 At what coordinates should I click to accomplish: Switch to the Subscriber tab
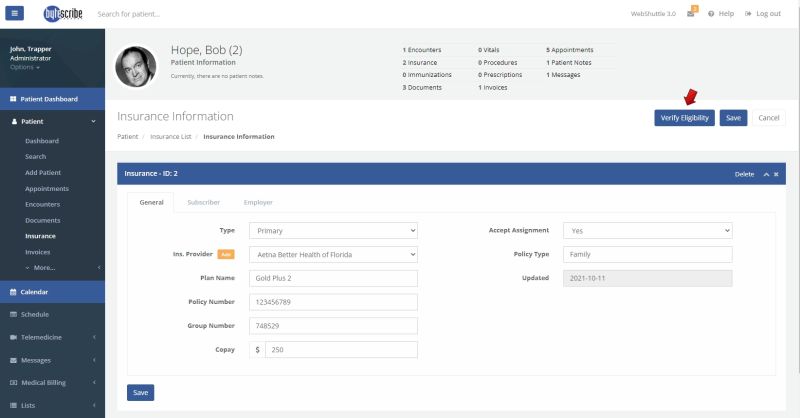[x=203, y=202]
